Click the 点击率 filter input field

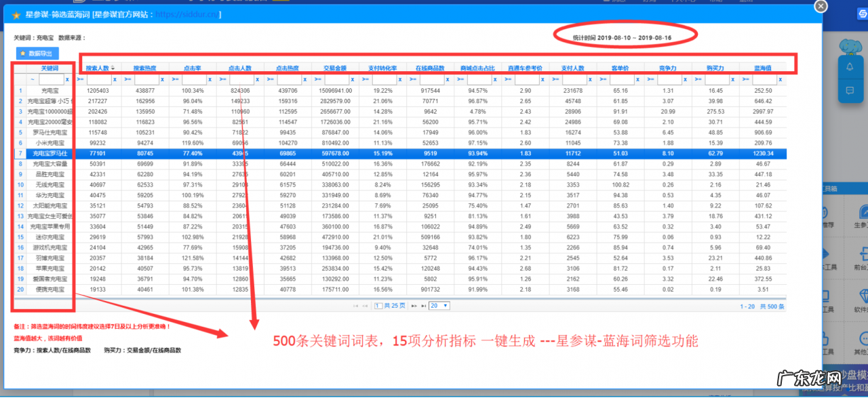(193, 79)
